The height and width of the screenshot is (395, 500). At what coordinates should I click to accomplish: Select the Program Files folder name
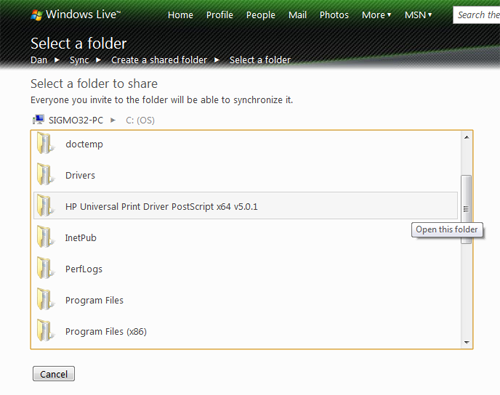tap(94, 300)
